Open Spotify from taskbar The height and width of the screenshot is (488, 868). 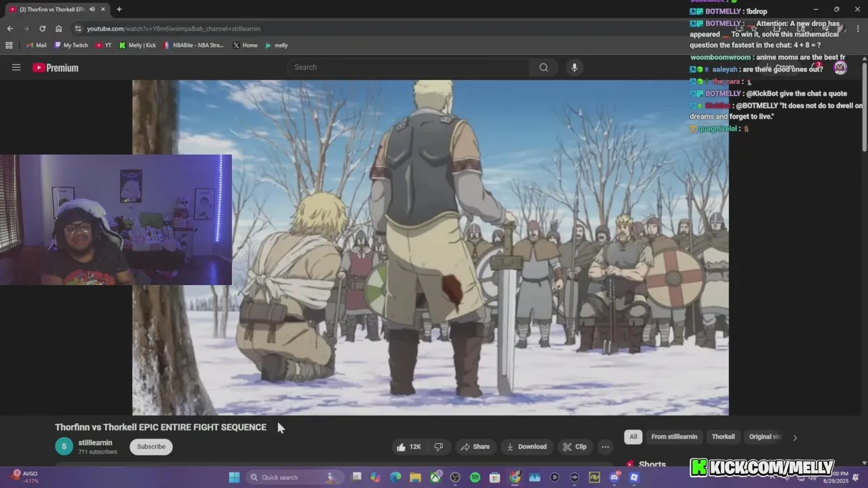475,477
